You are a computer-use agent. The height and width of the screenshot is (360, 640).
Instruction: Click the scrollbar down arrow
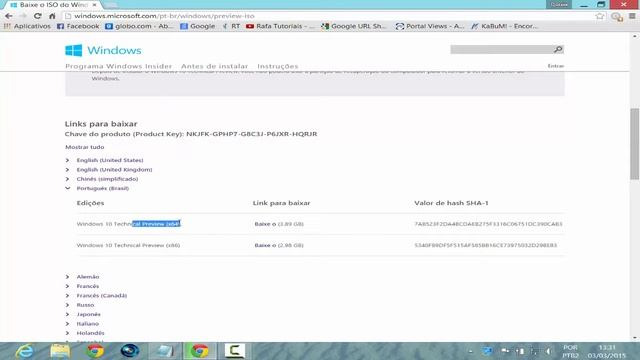point(634,338)
